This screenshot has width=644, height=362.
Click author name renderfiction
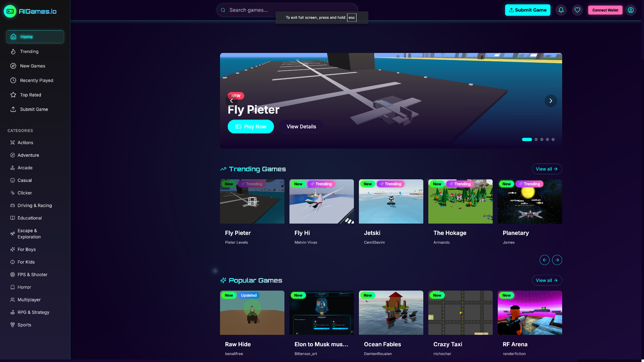[514, 354]
